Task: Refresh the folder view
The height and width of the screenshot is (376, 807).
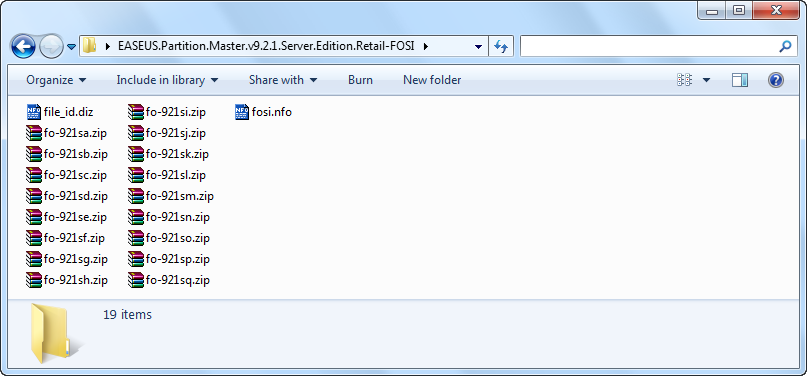Action: (x=501, y=46)
